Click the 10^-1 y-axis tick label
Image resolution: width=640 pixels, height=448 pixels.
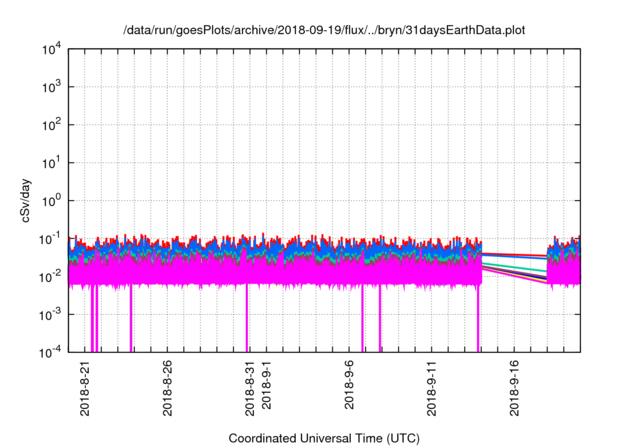(50, 239)
